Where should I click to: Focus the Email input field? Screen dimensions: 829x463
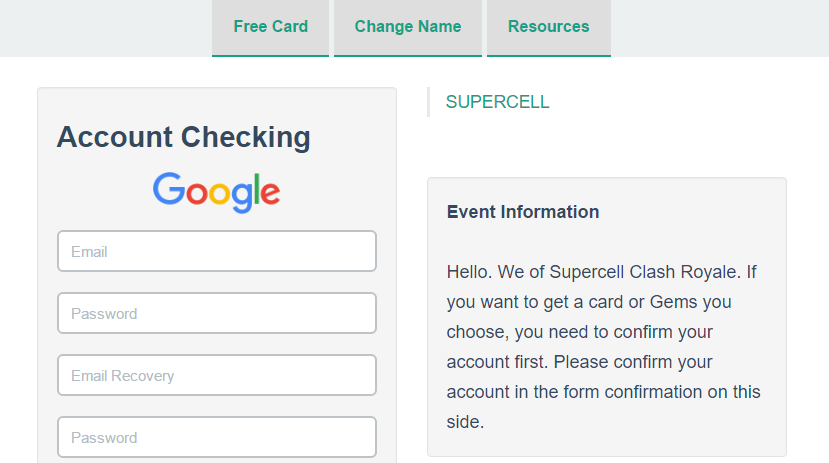(216, 252)
